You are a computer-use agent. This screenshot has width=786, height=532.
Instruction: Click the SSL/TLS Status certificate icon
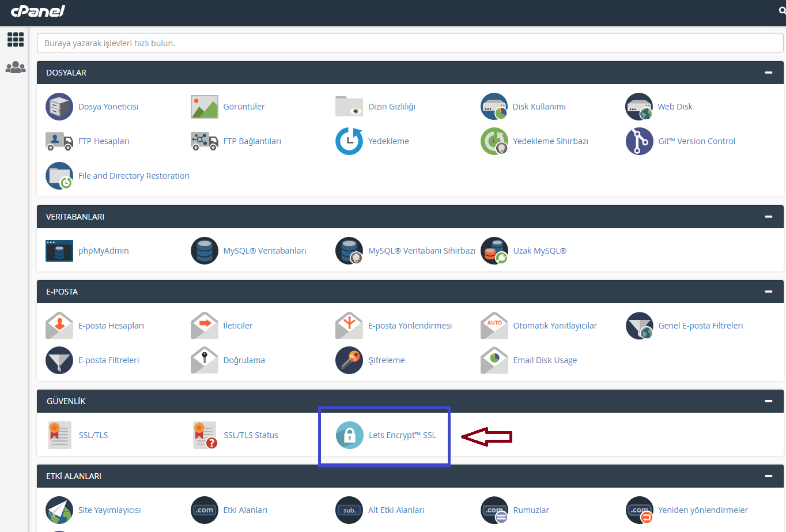(x=205, y=435)
